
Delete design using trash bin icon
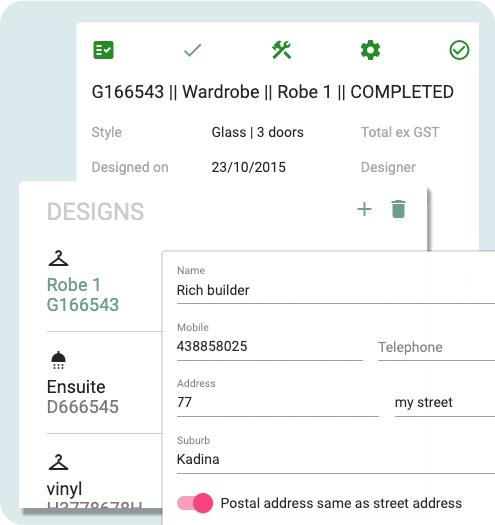[x=398, y=209]
